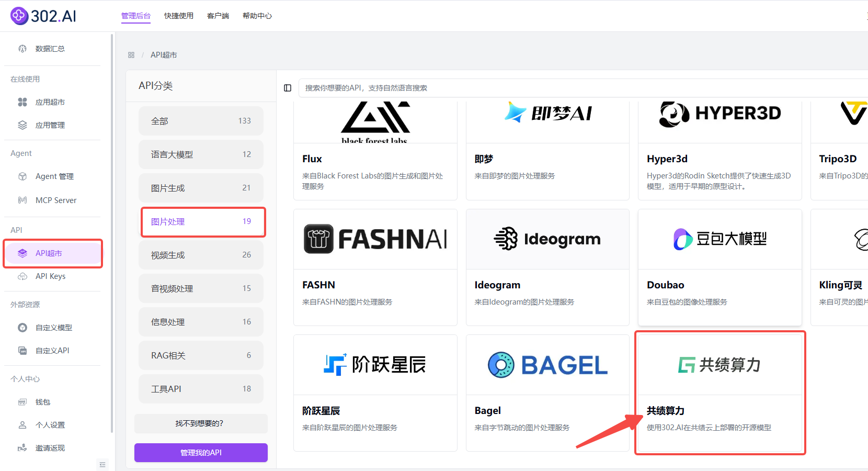Click the 钱包 wallet icon
This screenshot has height=471, width=868.
pos(22,402)
